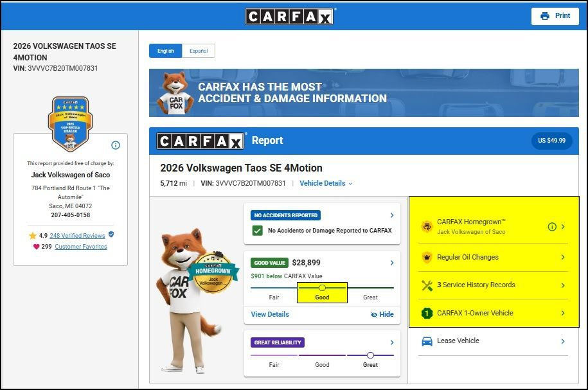Click the dealer info icon
This screenshot has width=588, height=390.
[116, 145]
